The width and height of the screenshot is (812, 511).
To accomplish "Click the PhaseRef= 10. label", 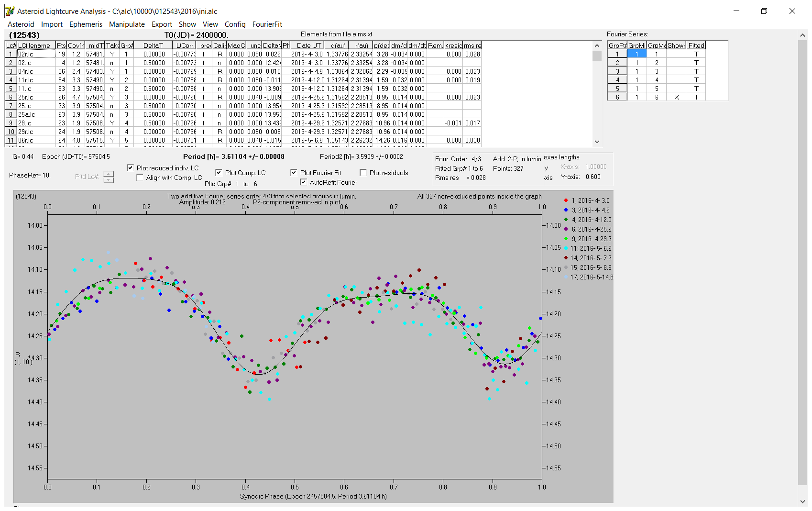I will [x=29, y=175].
